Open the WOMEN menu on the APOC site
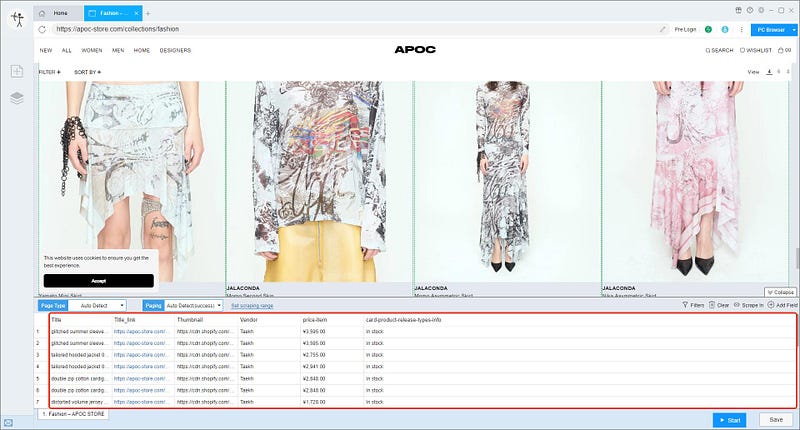The height and width of the screenshot is (430, 800). pos(92,50)
